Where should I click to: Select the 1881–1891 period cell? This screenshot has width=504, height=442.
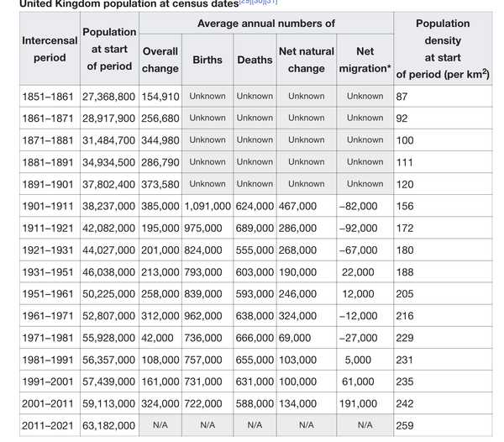[50, 162]
